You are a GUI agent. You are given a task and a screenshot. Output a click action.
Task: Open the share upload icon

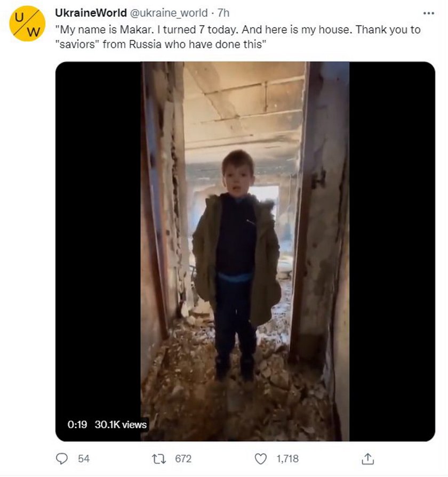point(367,459)
